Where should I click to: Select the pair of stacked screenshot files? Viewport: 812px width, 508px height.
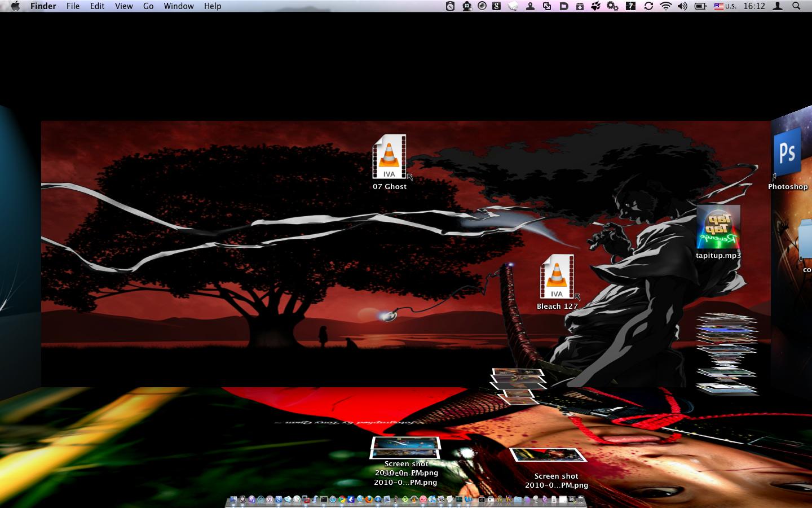(405, 448)
